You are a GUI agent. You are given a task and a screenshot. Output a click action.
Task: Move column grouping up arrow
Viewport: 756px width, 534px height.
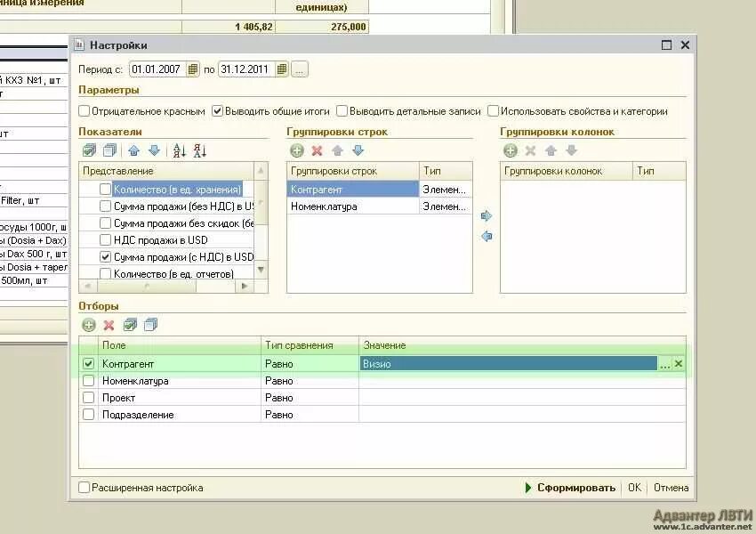[551, 150]
